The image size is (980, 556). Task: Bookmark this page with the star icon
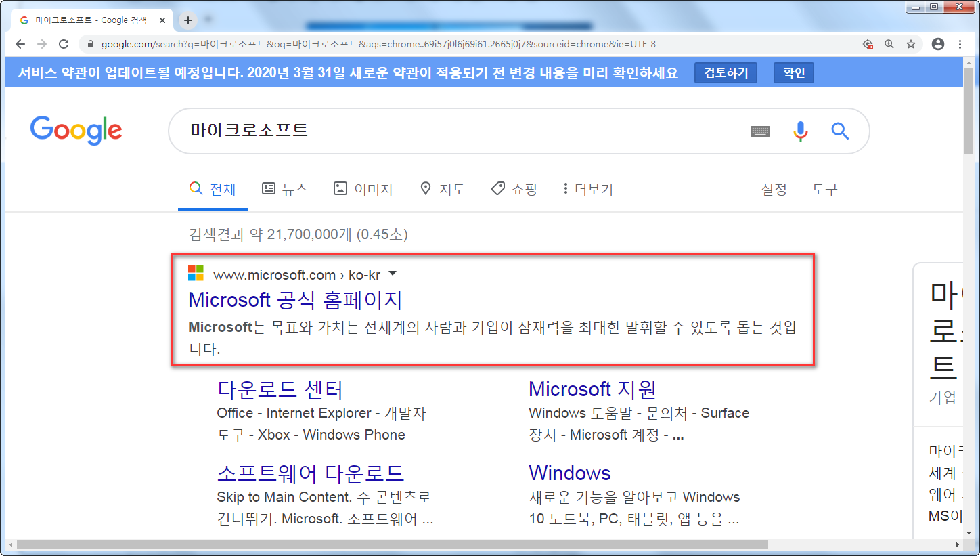point(911,44)
